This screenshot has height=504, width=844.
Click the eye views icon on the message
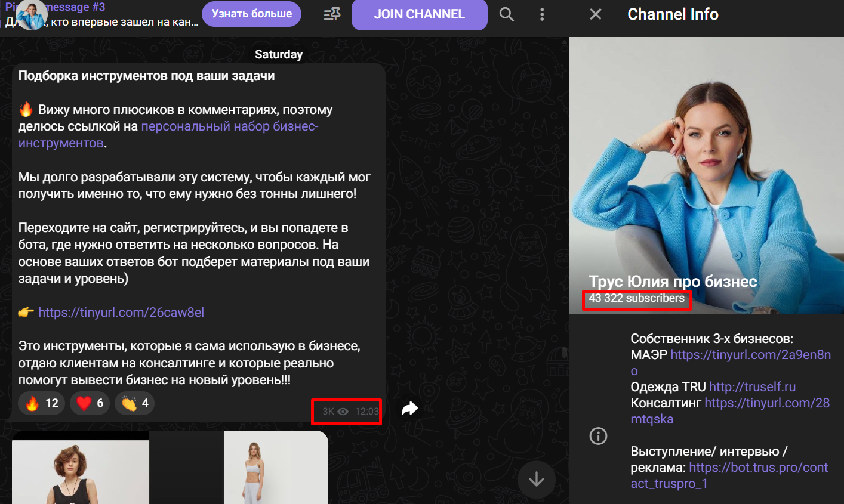click(x=343, y=412)
